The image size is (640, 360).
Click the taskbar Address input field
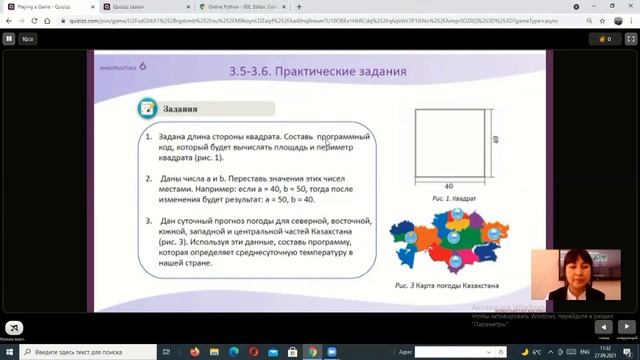click(450, 352)
